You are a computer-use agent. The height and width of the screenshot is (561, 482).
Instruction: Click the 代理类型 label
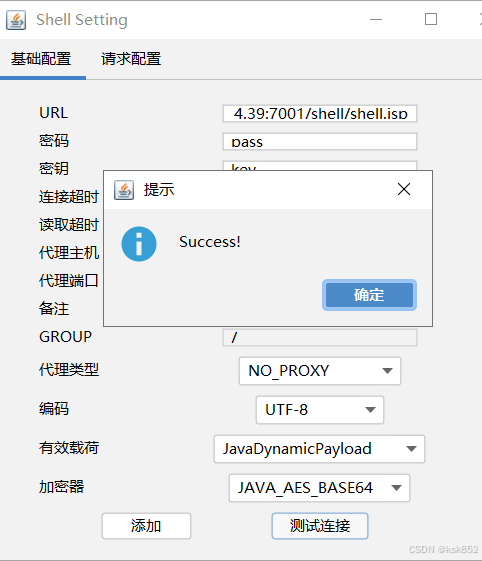click(69, 370)
